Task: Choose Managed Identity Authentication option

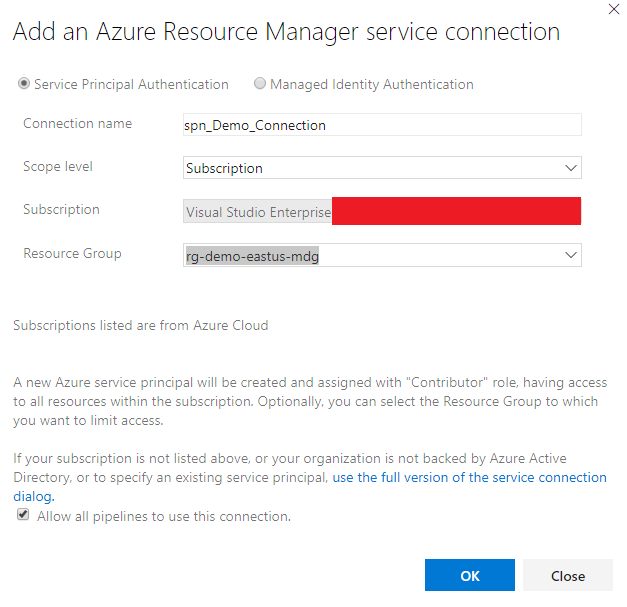Action: 260,85
